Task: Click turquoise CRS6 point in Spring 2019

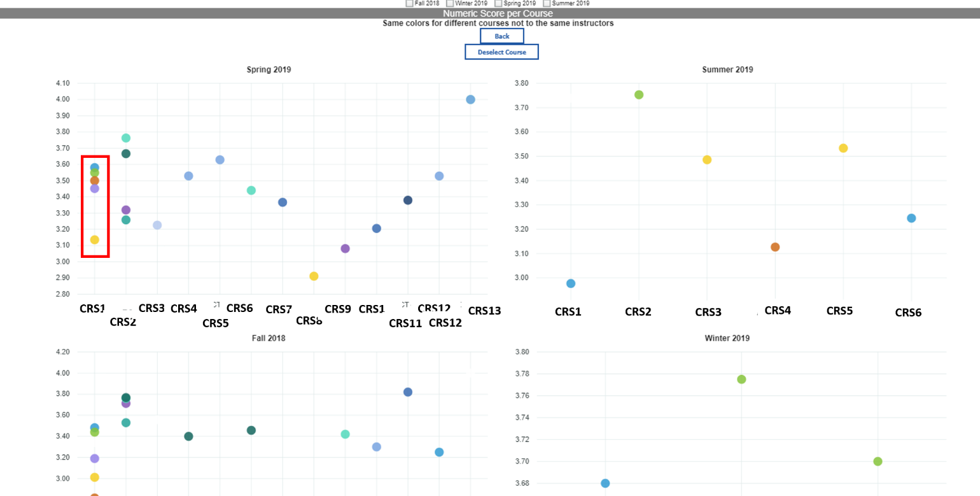Action: pos(251,190)
